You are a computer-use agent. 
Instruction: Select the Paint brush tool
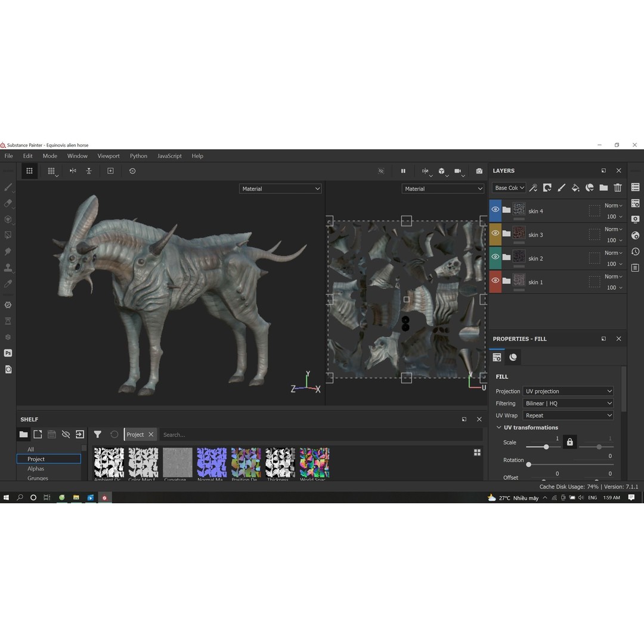[8, 187]
